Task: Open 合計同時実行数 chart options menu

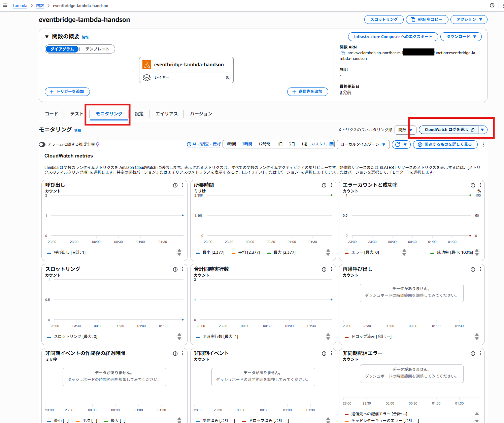Action: [x=332, y=270]
